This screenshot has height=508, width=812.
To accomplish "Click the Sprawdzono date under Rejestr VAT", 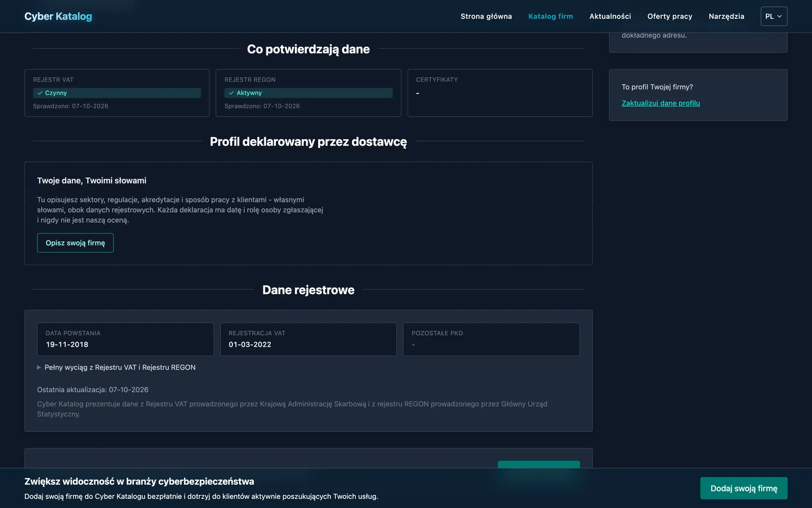I will (71, 106).
